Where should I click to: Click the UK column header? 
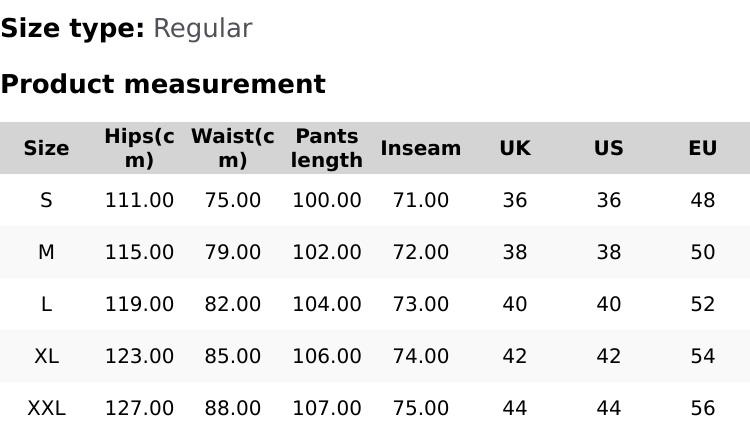514,148
